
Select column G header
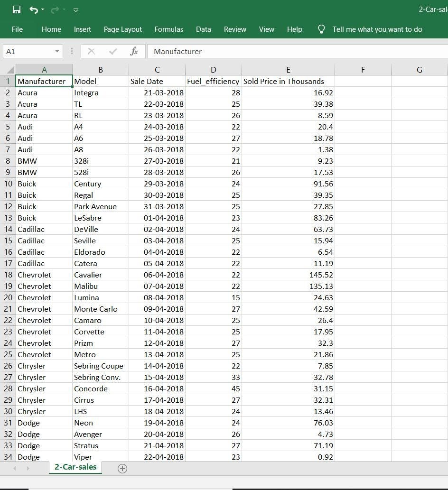click(420, 69)
